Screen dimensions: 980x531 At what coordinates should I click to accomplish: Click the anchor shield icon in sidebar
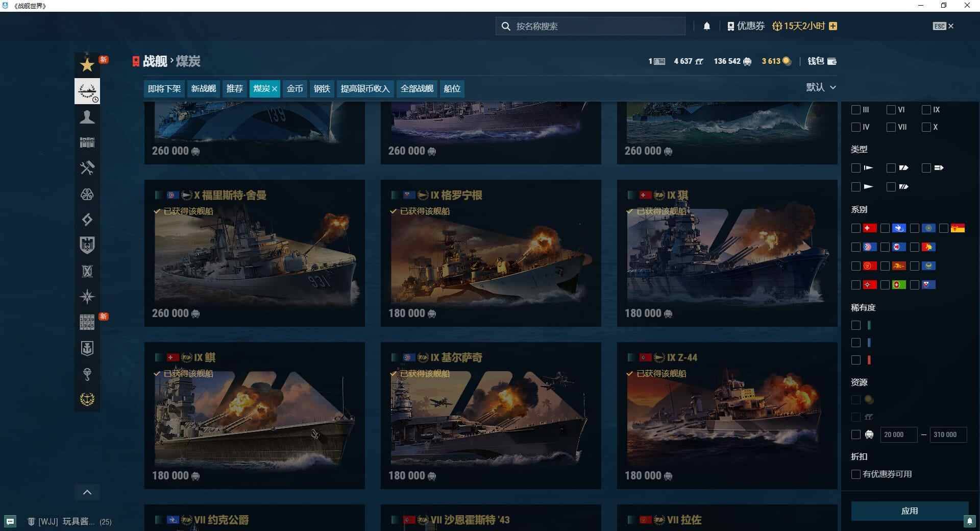click(x=87, y=348)
